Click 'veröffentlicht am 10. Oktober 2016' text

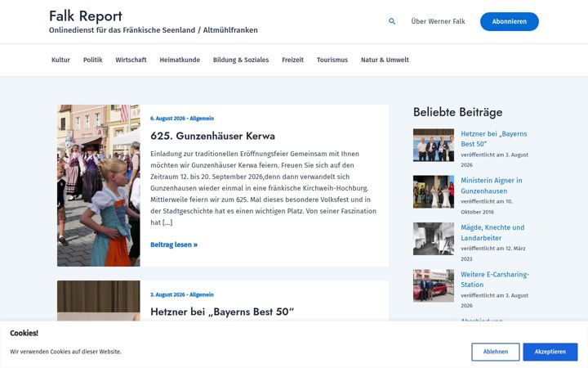tap(487, 207)
